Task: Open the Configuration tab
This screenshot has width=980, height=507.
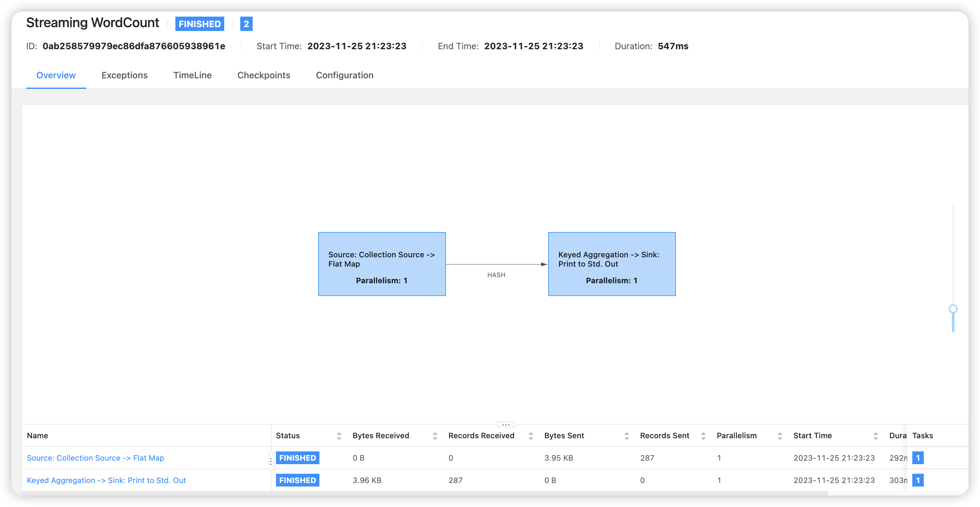Action: [344, 75]
